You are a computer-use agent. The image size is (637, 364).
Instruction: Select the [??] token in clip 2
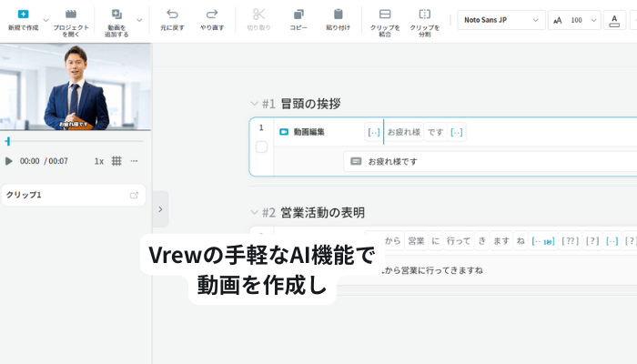(570, 241)
